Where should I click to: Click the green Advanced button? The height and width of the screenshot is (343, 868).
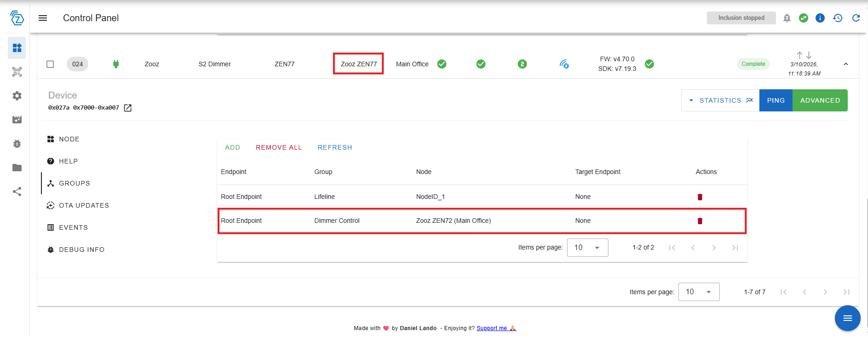pos(820,100)
